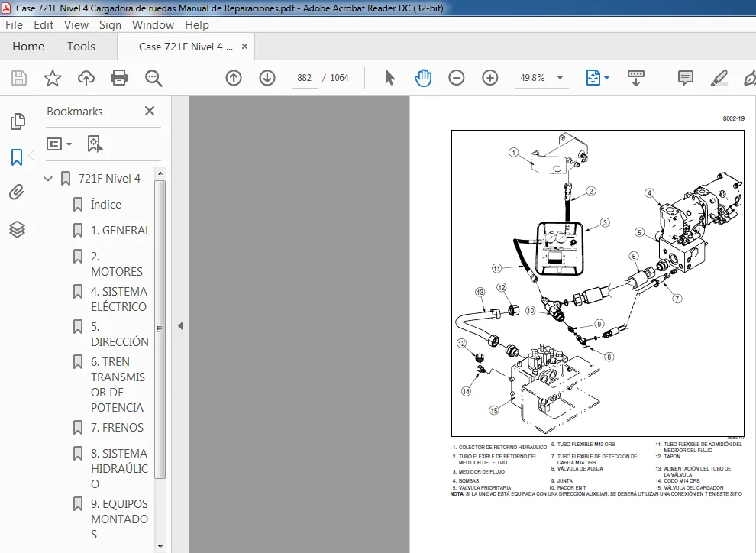Click the cloud upload share icon

86,78
